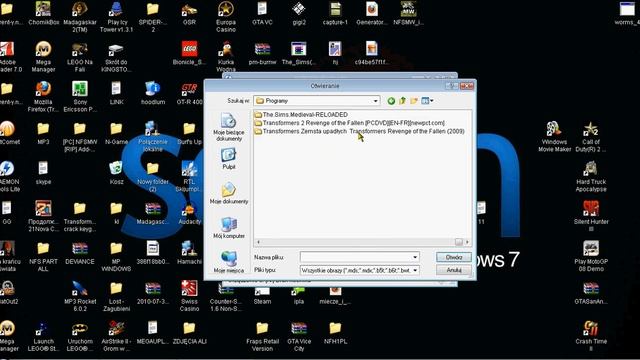Screen dimensions: 640x360
Task: Expand the Szukaj w folder dropdown
Action: point(375,101)
